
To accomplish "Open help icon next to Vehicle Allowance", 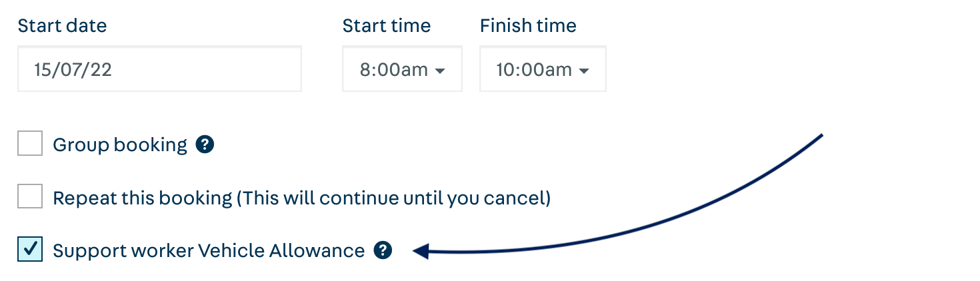I will pyautogui.click(x=383, y=250).
